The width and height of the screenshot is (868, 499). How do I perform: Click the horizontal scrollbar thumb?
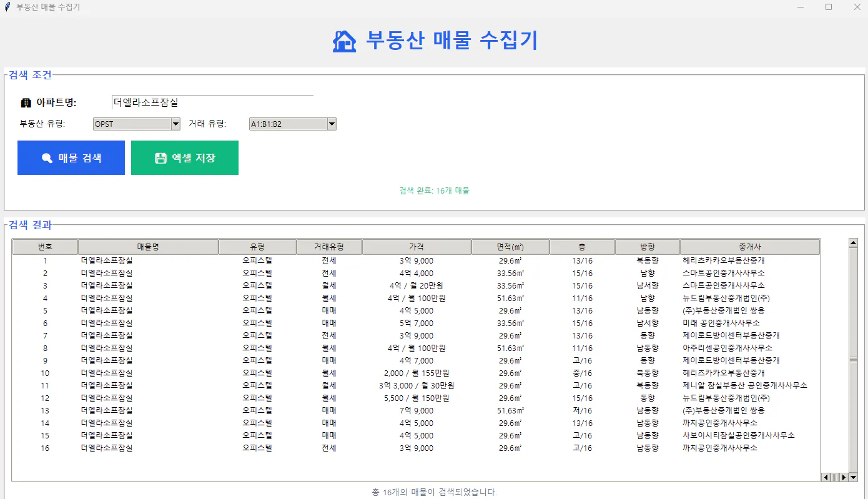pyautogui.click(x=835, y=477)
